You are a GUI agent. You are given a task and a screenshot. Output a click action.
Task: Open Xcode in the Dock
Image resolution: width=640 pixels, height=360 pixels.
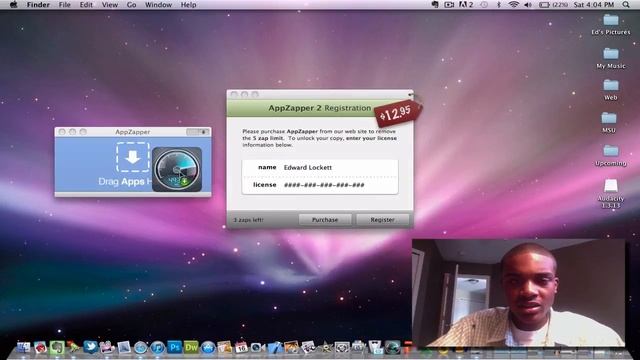(x=275, y=347)
